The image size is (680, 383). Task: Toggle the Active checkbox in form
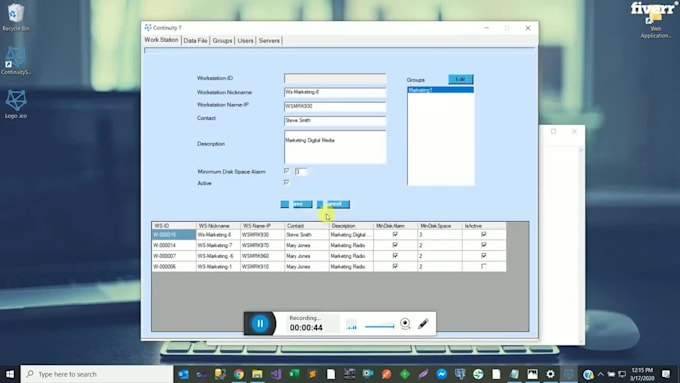click(286, 183)
